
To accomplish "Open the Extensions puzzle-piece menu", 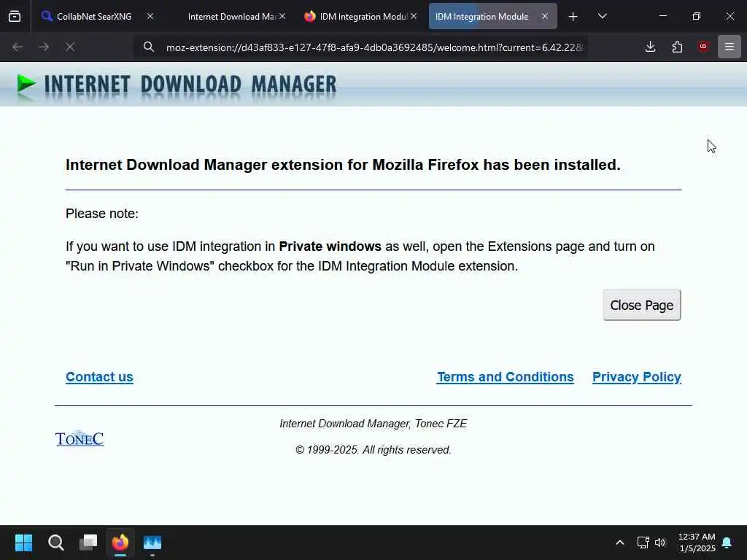I will 677,47.
